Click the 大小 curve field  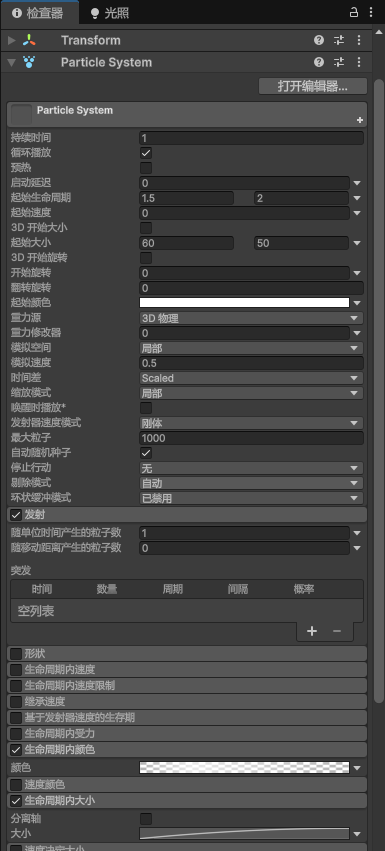tap(244, 834)
